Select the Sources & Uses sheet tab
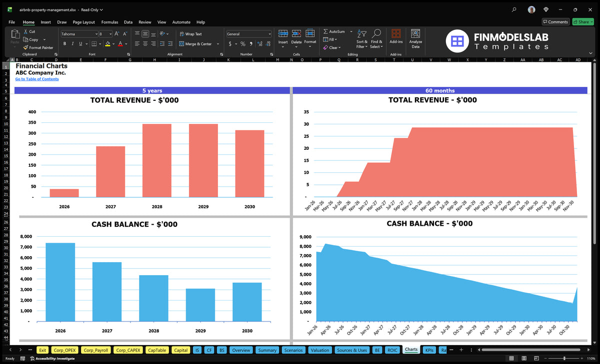 (x=352, y=350)
